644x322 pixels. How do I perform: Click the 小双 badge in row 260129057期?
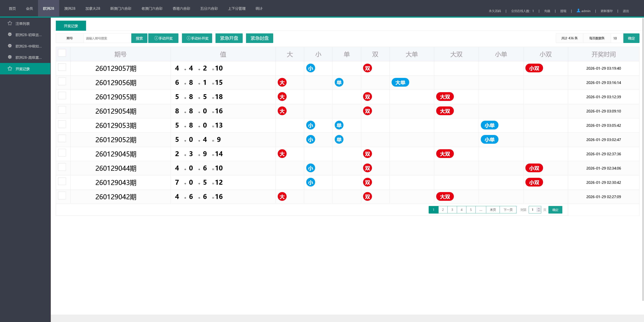pos(534,68)
